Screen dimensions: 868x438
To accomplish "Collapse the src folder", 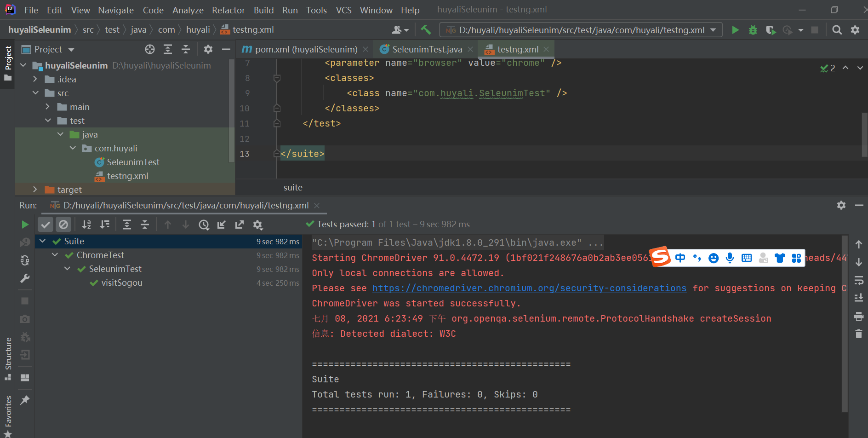I will pyautogui.click(x=35, y=93).
